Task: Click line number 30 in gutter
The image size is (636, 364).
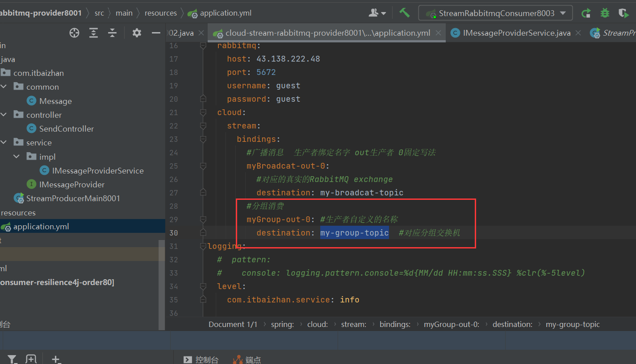Action: tap(173, 232)
